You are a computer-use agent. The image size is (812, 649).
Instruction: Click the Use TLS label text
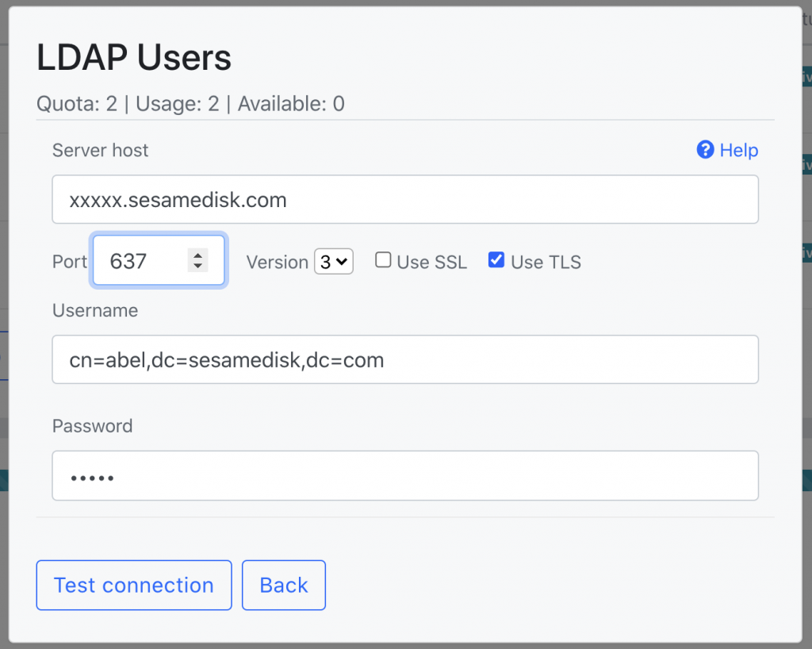click(546, 262)
